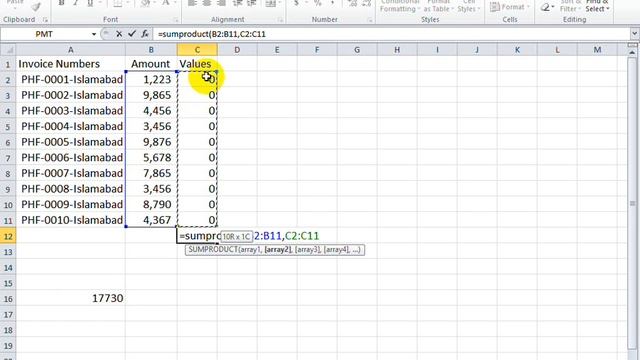Align text left in Alignment group
This screenshot has height=360, width=640.
192,3
